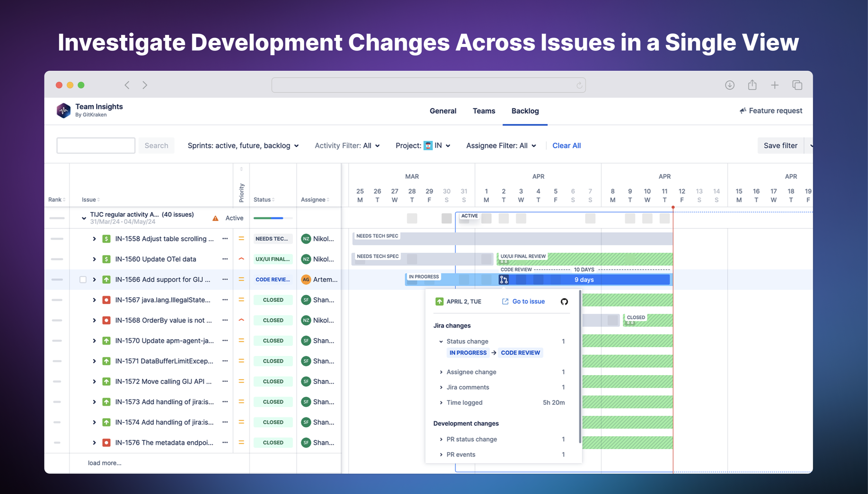Open the Assignee Filter dropdown
Screen dimensions: 868x494
(501, 145)
